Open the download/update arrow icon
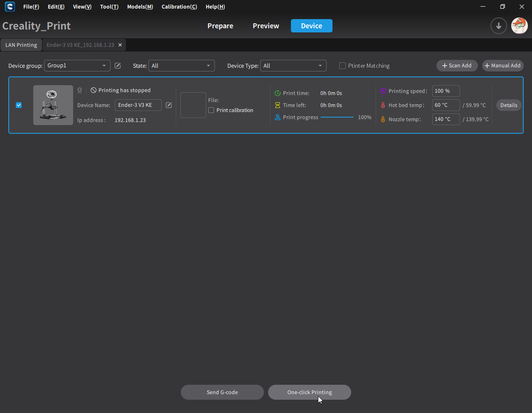532x413 pixels. pos(498,26)
